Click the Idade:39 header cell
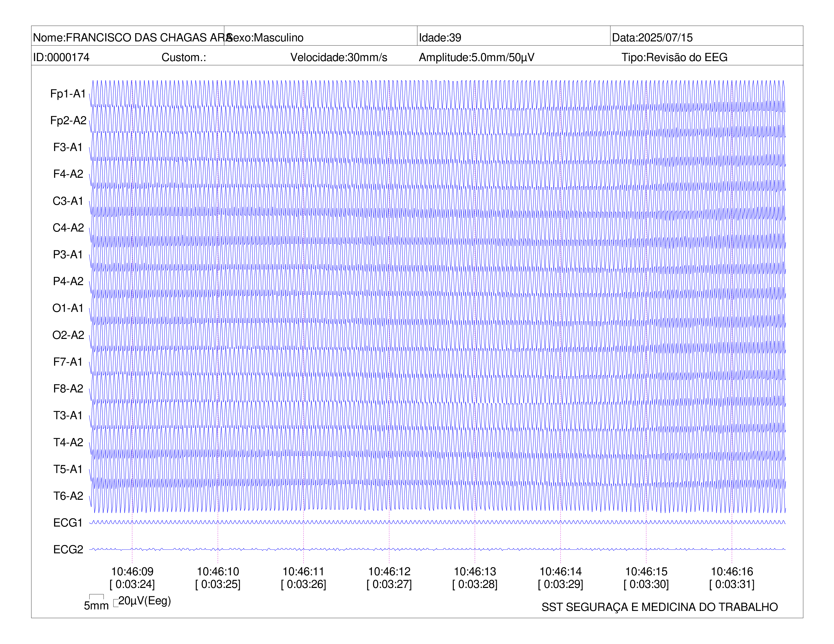Viewport: 834px width, 644px height. 513,36
